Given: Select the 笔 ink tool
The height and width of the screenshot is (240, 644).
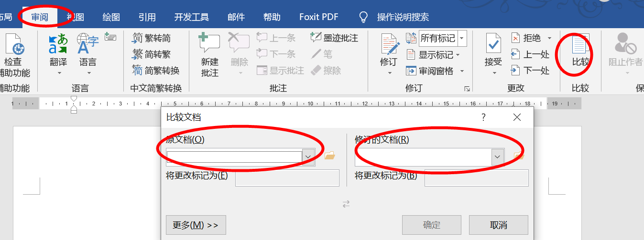Looking at the screenshot, I should click(321, 54).
